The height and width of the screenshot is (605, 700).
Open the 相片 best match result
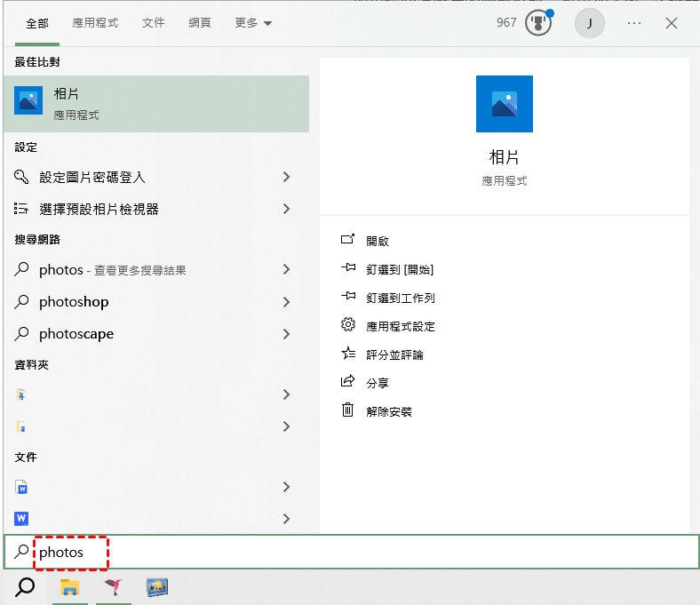155,104
